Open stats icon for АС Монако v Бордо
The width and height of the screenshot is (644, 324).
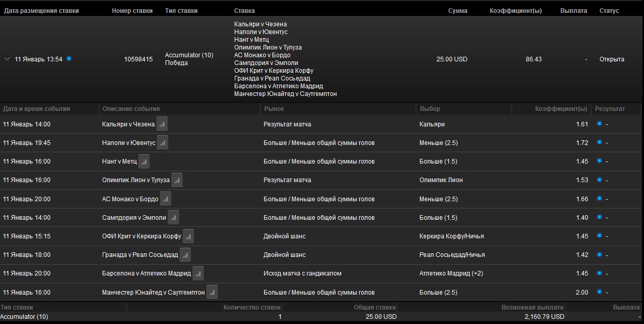(166, 199)
